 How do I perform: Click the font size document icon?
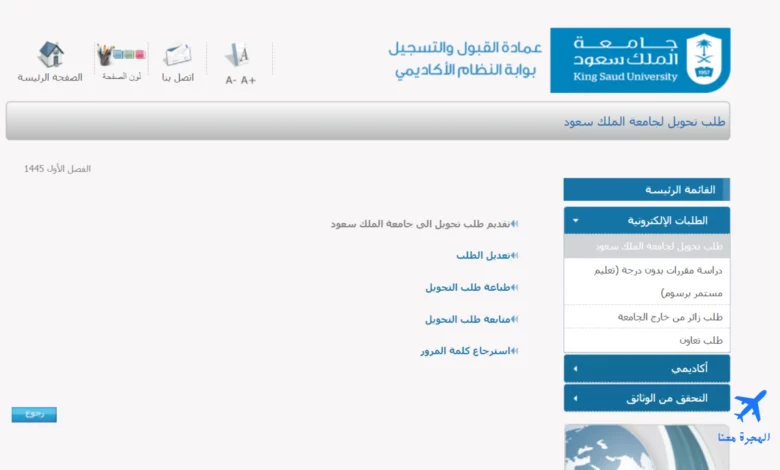coord(238,55)
